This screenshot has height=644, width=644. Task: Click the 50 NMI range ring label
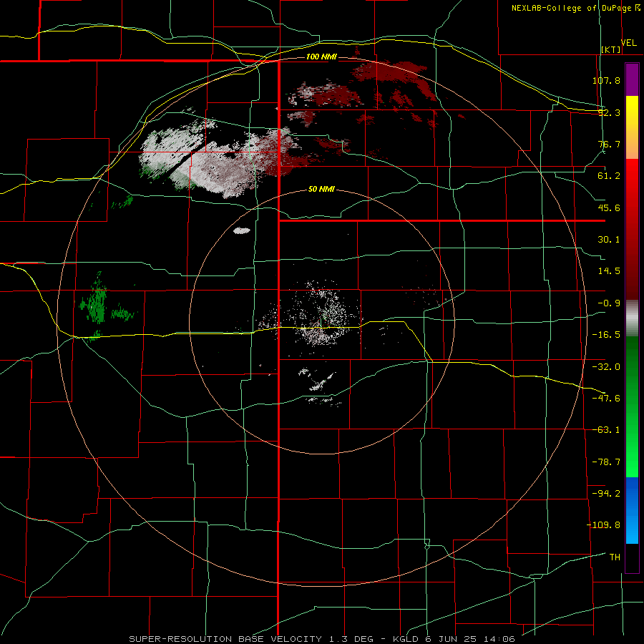(321, 190)
